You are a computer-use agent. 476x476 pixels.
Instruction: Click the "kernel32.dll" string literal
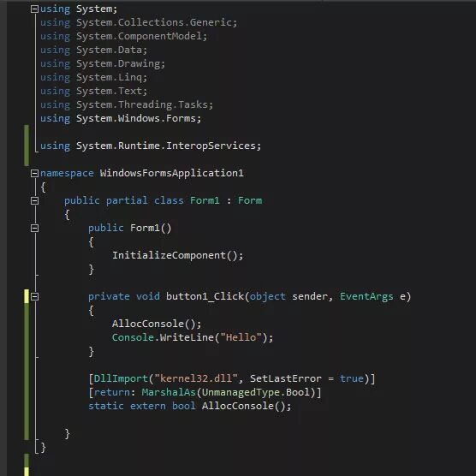pyautogui.click(x=196, y=379)
